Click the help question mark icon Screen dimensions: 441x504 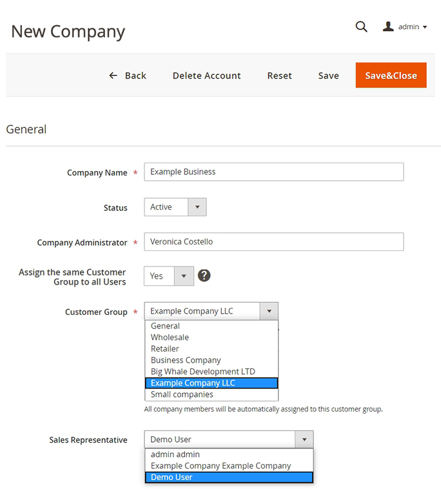pyautogui.click(x=204, y=276)
